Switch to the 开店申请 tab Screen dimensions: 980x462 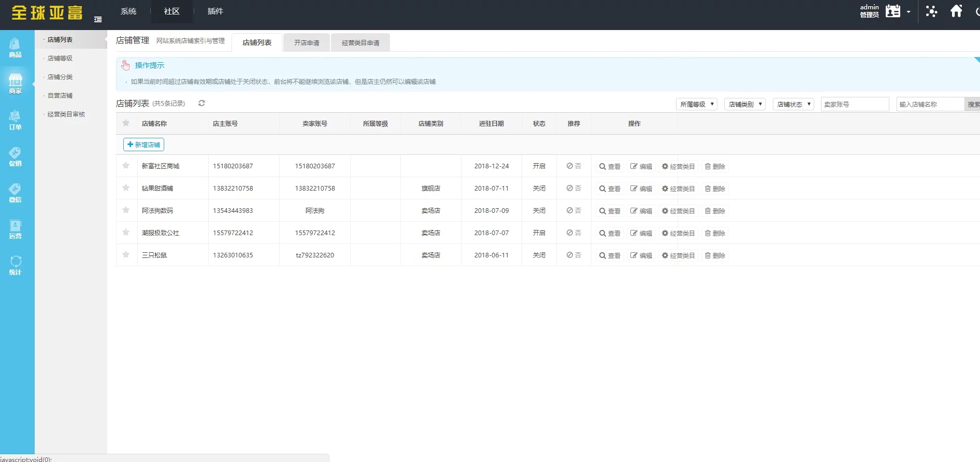(307, 42)
